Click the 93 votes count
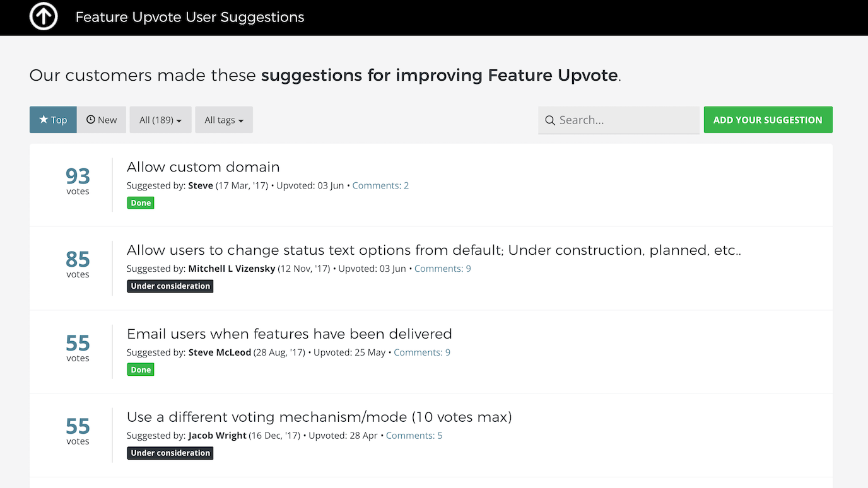 pyautogui.click(x=77, y=177)
